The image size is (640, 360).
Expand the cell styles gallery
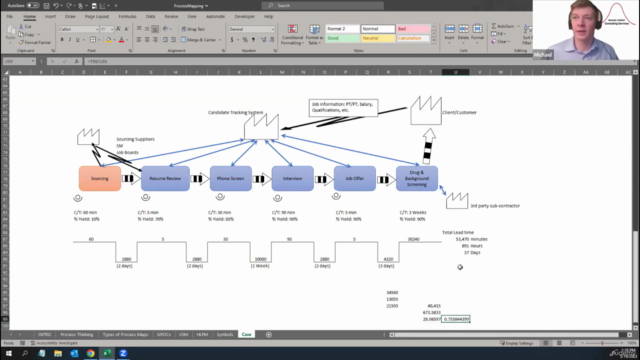433,41
